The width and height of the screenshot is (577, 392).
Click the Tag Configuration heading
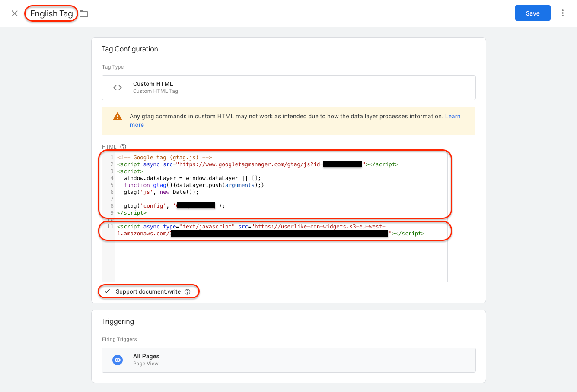[130, 49]
